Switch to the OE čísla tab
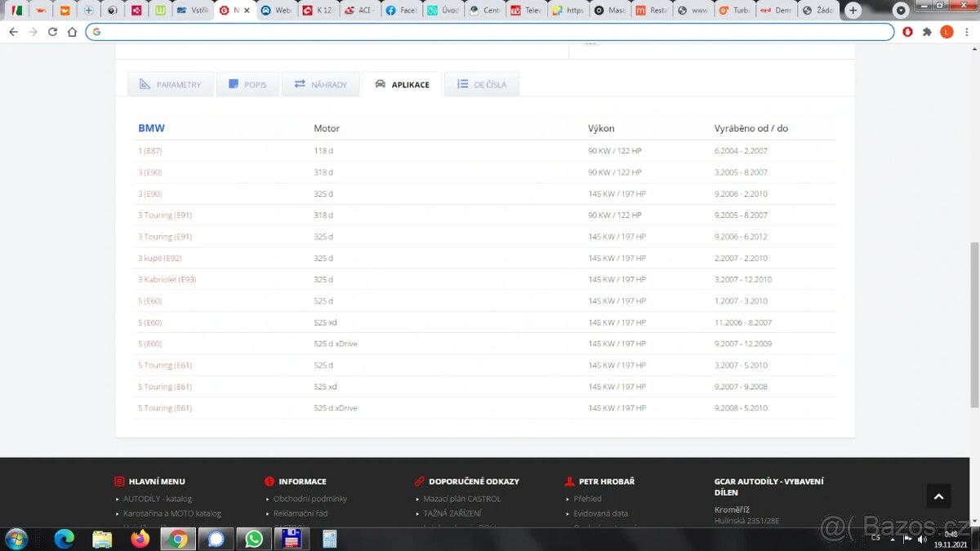This screenshot has width=980, height=551. click(x=482, y=84)
